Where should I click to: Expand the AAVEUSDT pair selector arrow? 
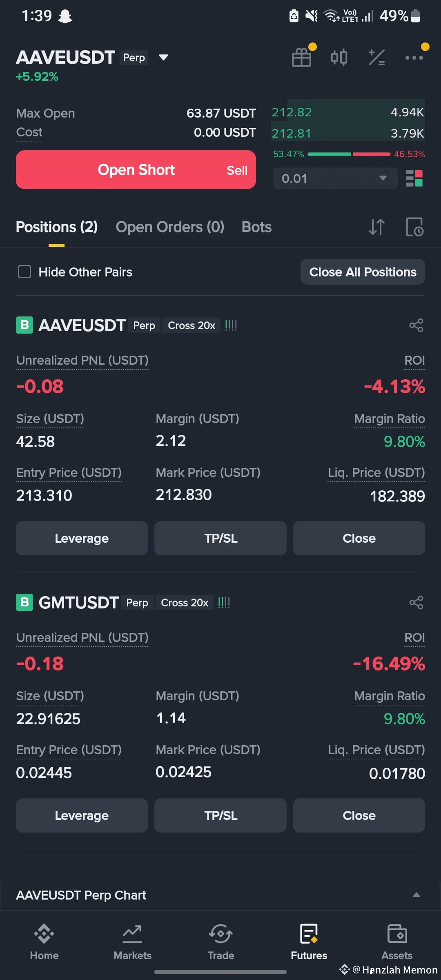click(163, 57)
